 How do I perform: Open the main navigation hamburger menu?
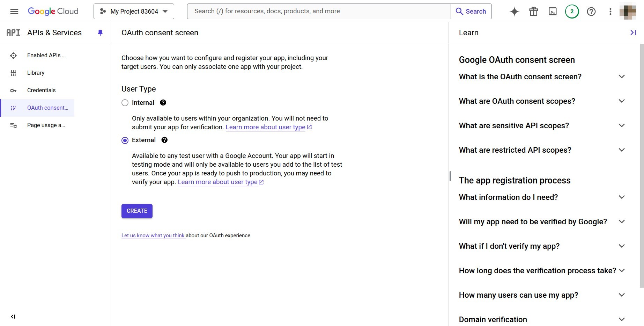(14, 12)
